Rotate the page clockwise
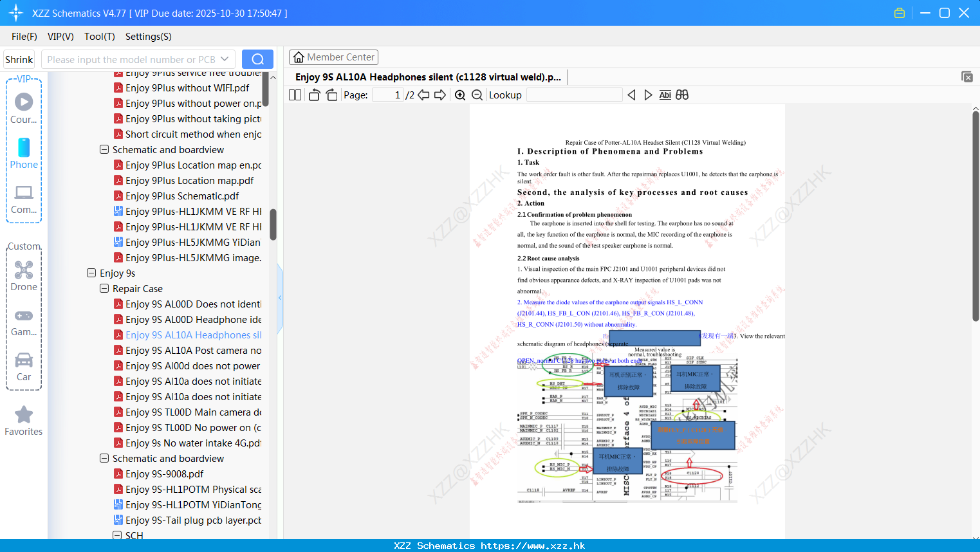This screenshot has height=552, width=980. (x=331, y=95)
